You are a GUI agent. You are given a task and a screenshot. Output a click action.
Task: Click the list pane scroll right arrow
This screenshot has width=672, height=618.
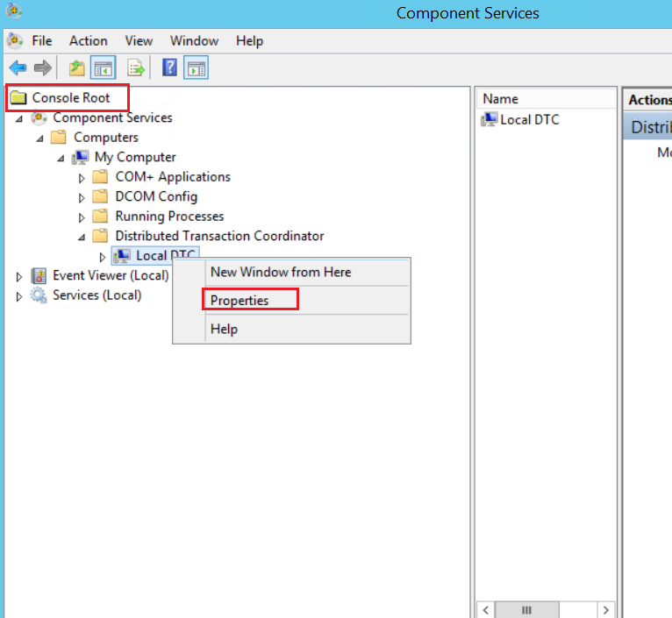[606, 610]
